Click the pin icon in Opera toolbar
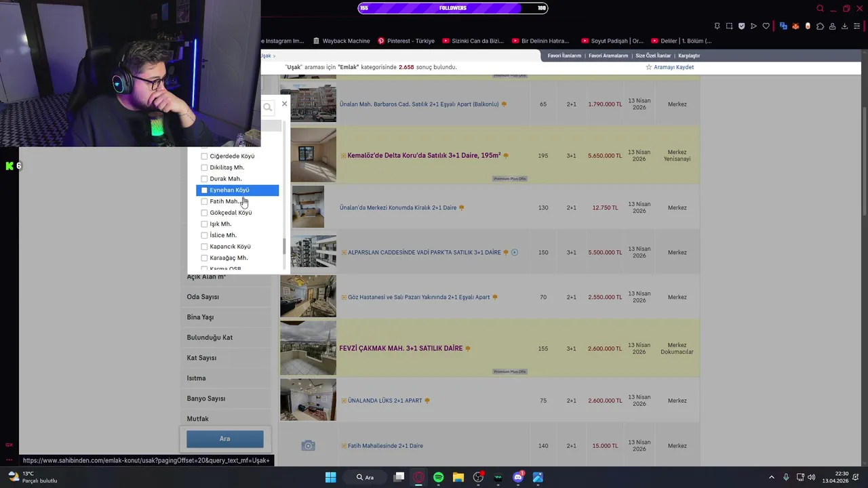The height and width of the screenshot is (488, 868). 717,26
